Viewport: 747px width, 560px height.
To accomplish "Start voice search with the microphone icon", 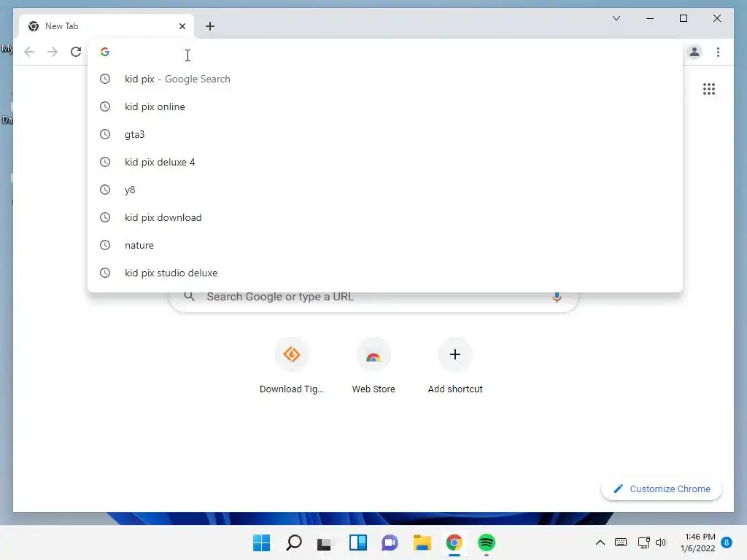I will click(x=557, y=297).
